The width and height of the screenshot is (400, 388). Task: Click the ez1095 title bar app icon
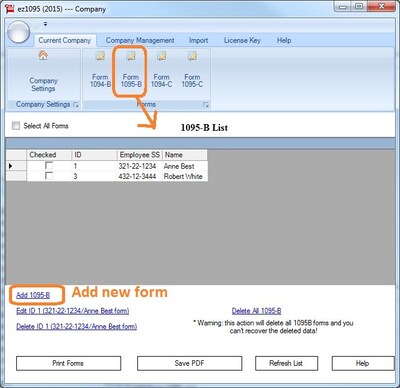(x=10, y=9)
